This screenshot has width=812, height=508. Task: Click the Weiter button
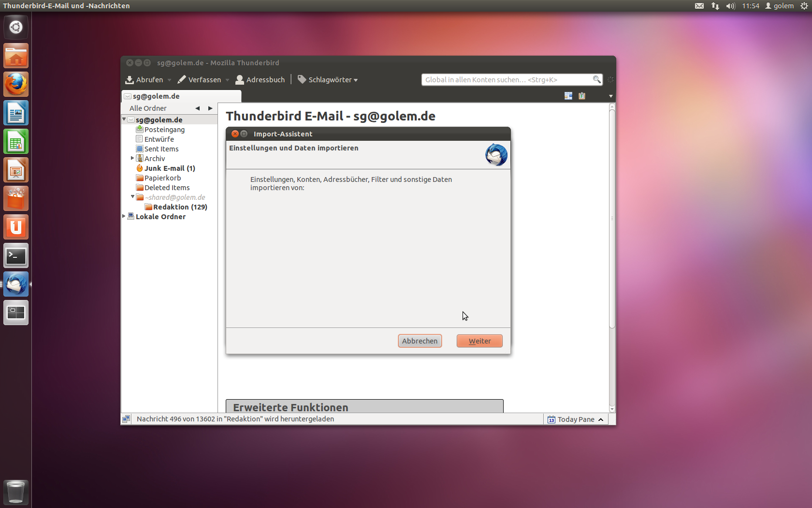[x=479, y=341]
